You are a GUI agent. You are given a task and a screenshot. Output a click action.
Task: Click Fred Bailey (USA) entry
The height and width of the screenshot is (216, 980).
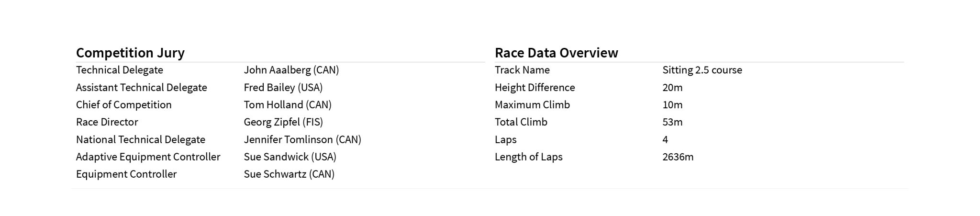283,88
